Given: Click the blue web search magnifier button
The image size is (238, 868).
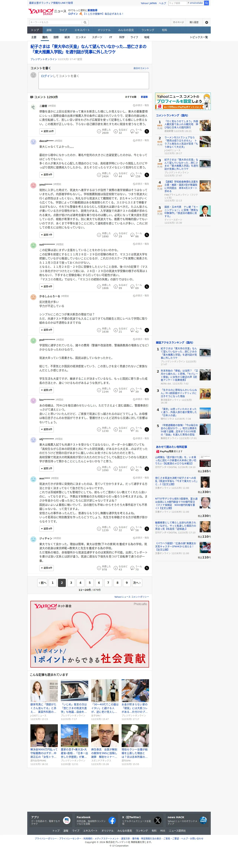Looking at the screenshot, I should click(x=207, y=3).
